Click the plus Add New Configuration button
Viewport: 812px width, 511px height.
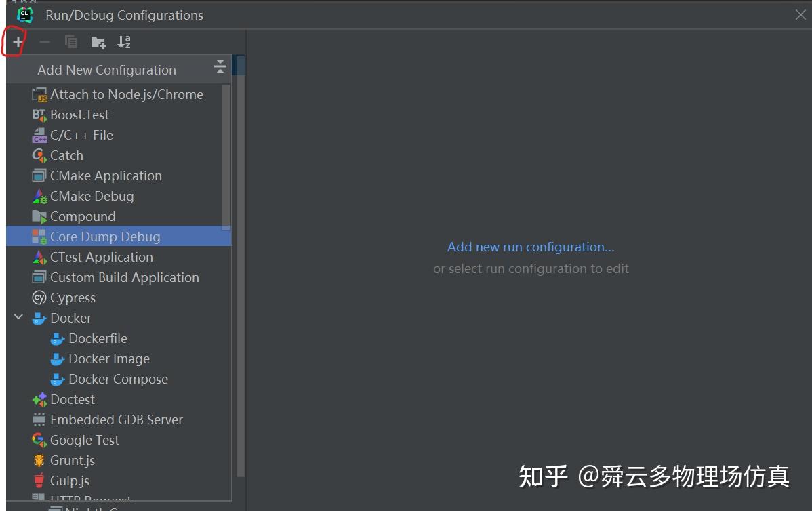click(18, 42)
